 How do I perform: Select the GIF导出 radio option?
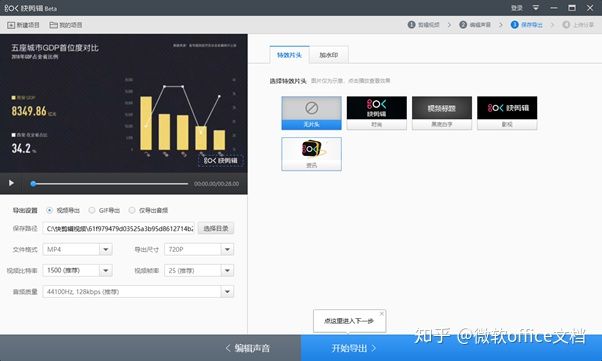click(x=92, y=210)
